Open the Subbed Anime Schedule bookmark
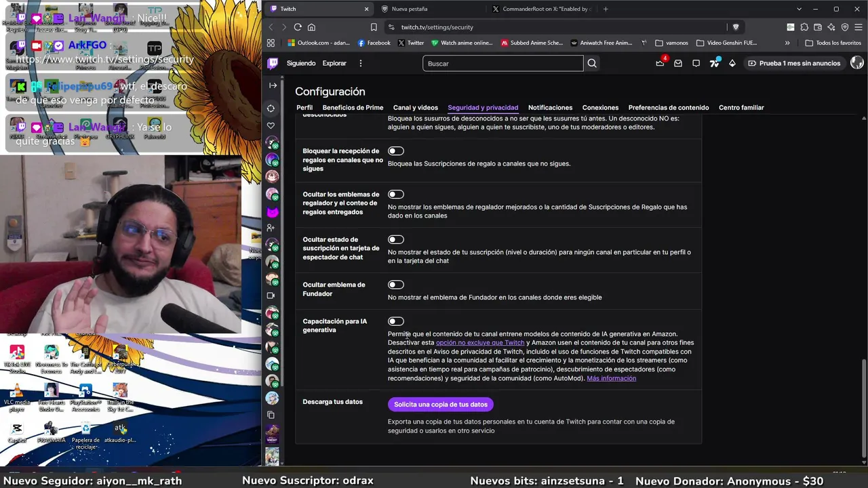This screenshot has height=488, width=868. coord(532,43)
